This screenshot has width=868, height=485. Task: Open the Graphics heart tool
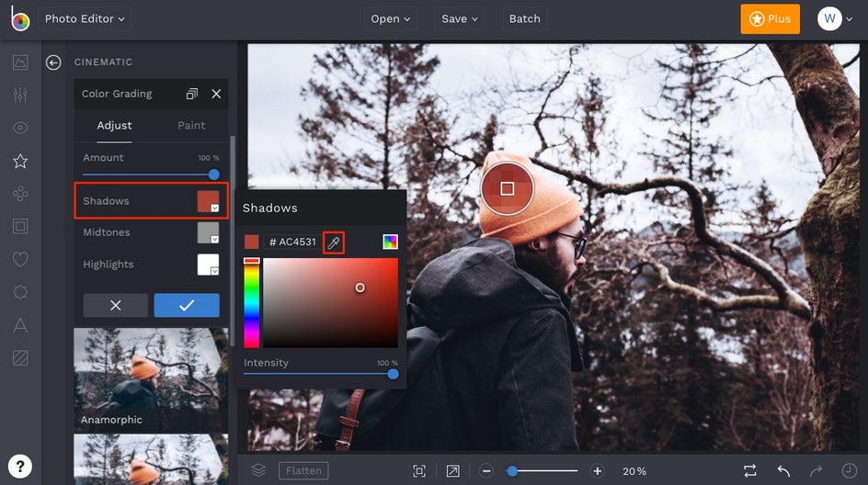coord(20,259)
